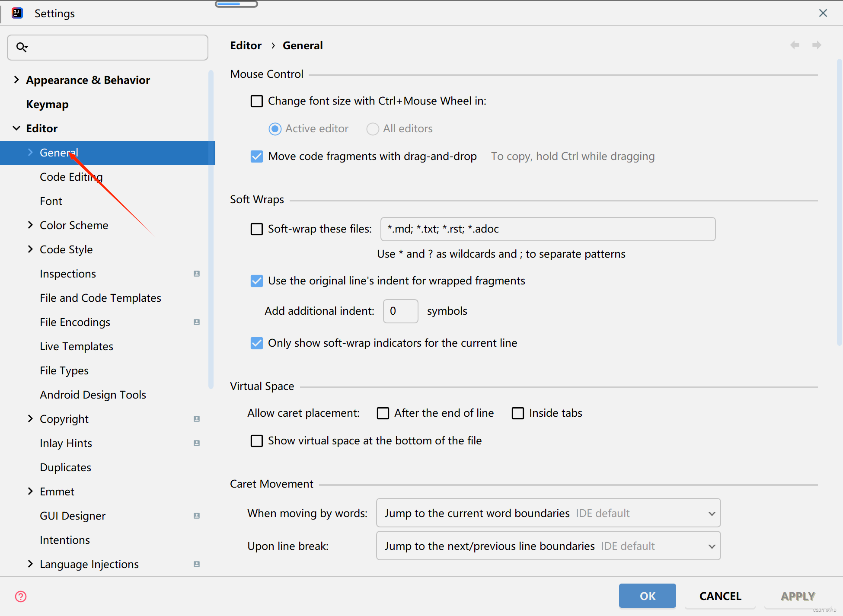This screenshot has width=843, height=616.
Task: Click the help question mark icon
Action: point(21,597)
